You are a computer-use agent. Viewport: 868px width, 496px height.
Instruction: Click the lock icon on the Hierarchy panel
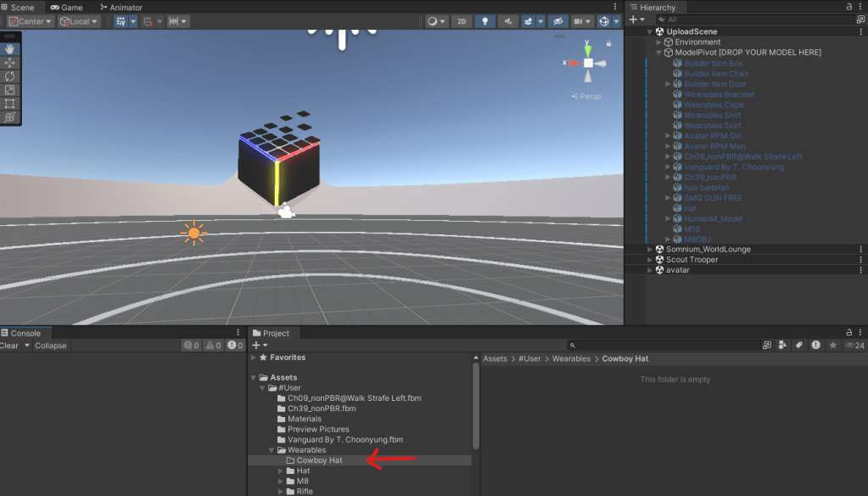click(849, 8)
